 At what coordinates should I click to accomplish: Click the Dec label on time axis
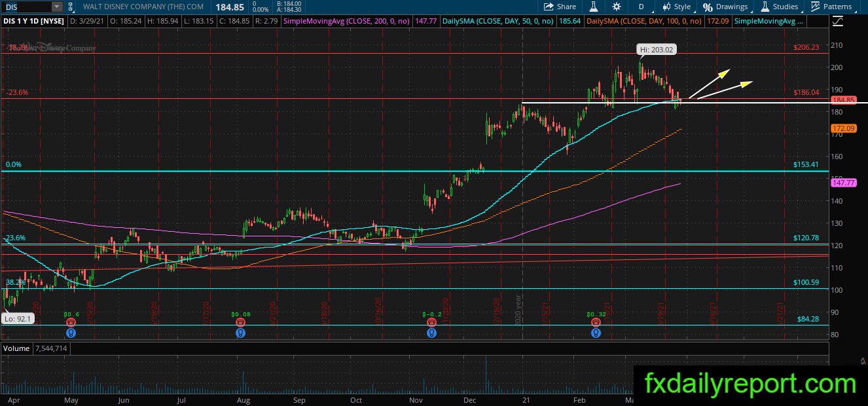tap(469, 399)
